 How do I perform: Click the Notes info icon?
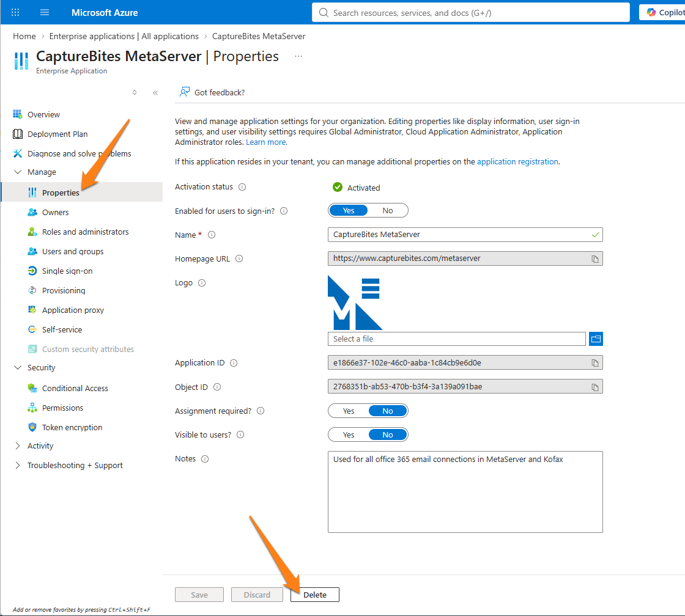click(205, 459)
